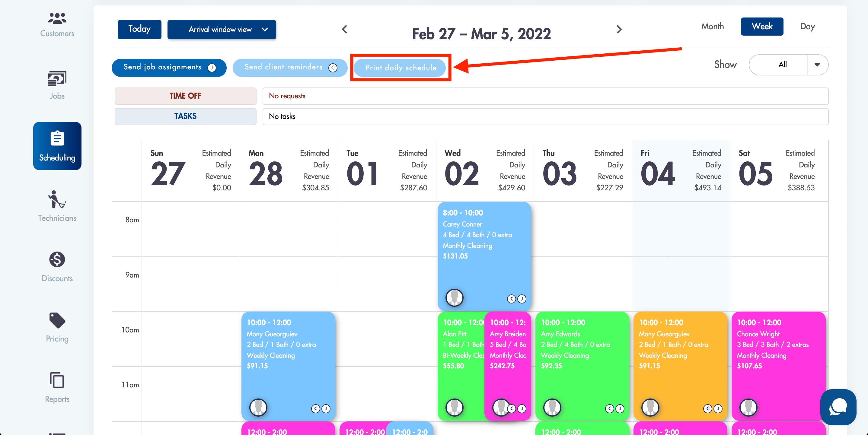Click the J badge on Carey Conner job
Image resolution: width=868 pixels, height=435 pixels.
coord(522,299)
